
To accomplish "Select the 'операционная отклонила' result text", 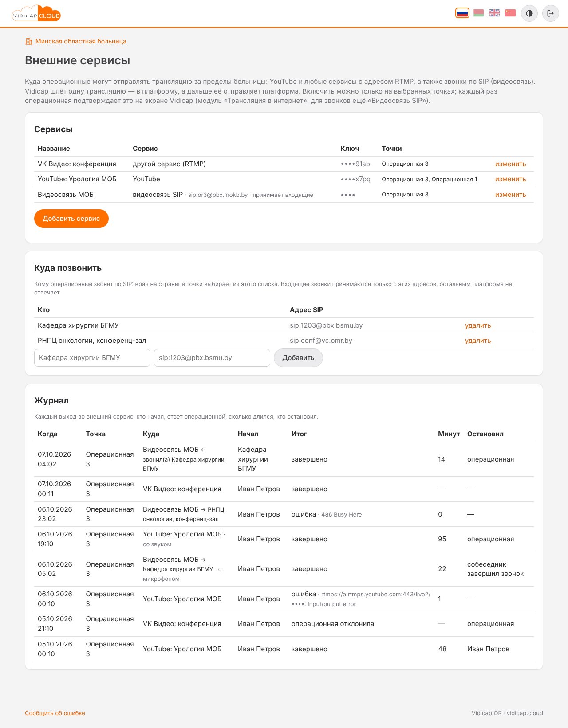I will pos(333,624).
